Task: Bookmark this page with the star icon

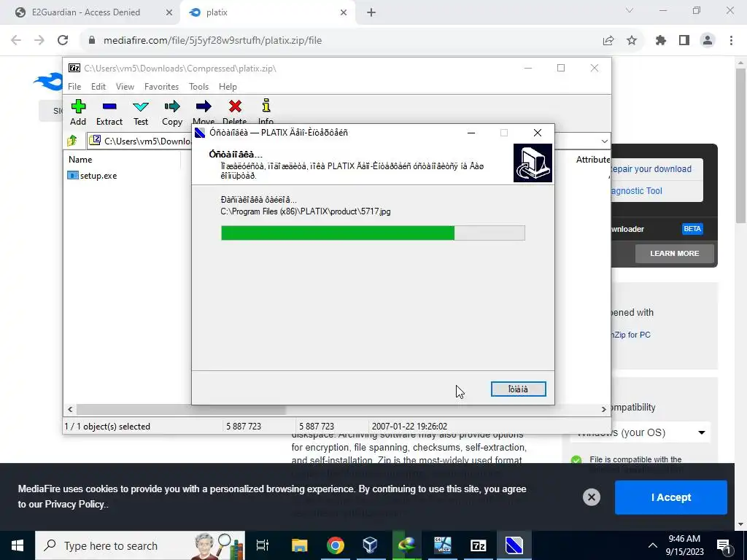Action: pos(632,41)
